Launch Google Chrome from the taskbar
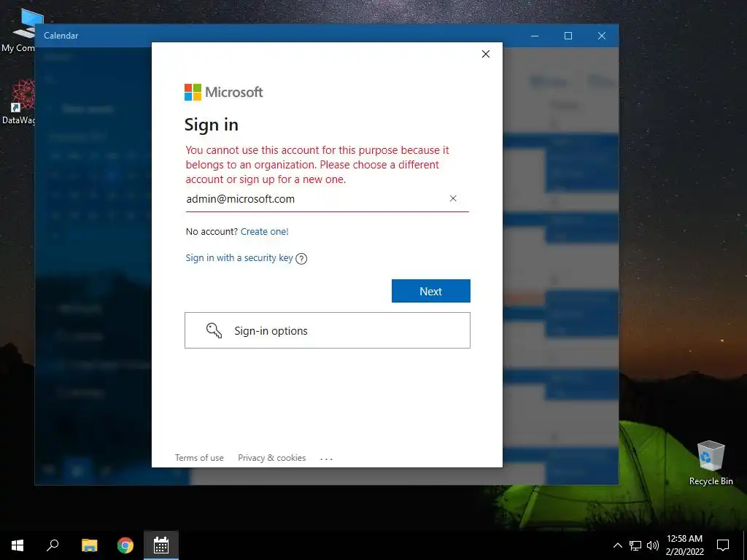This screenshot has height=560, width=747. pos(125,545)
